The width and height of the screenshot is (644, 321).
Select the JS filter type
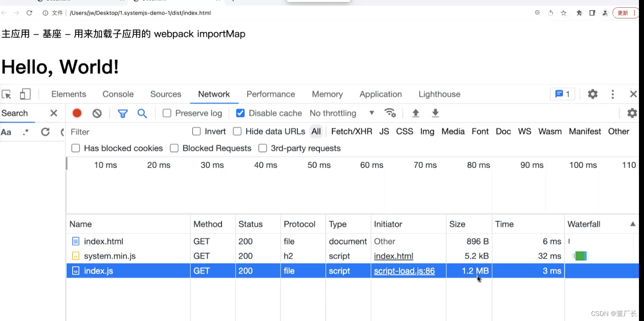coord(384,132)
